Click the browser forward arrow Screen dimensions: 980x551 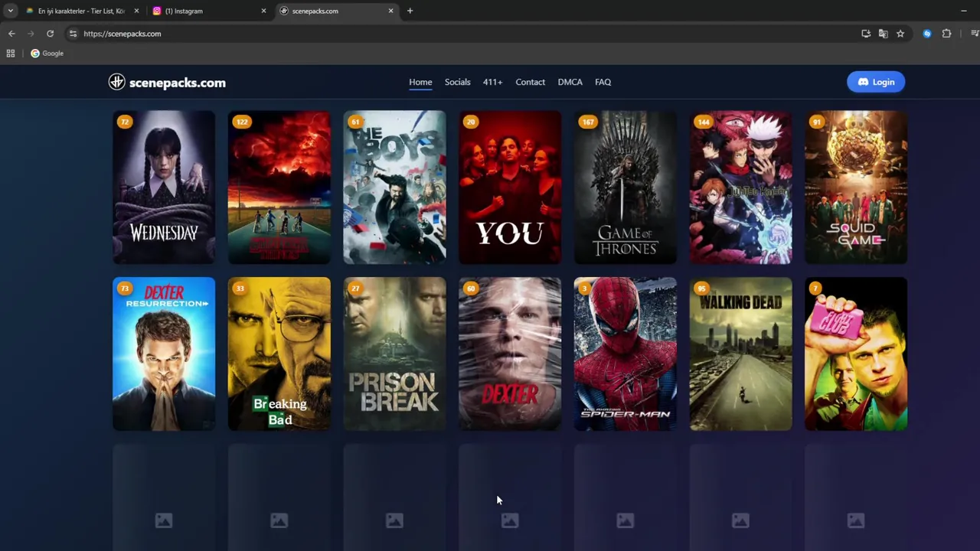tap(31, 34)
